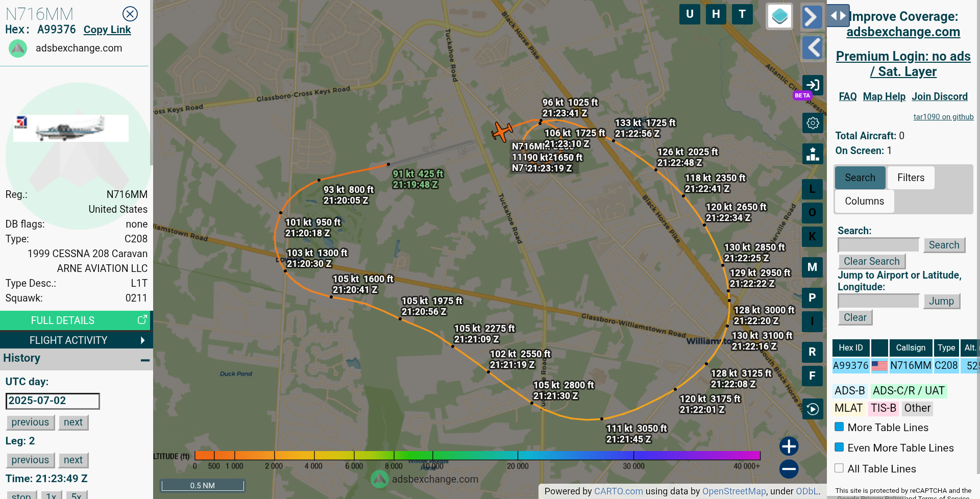Open the Join Discord link
Viewport: 980px width, 499px height.
click(x=940, y=96)
